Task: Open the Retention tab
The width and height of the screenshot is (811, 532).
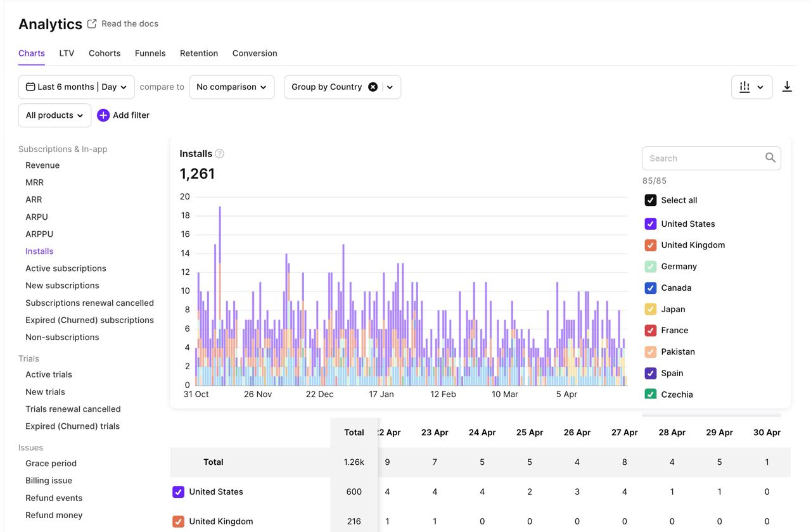Action: tap(198, 53)
